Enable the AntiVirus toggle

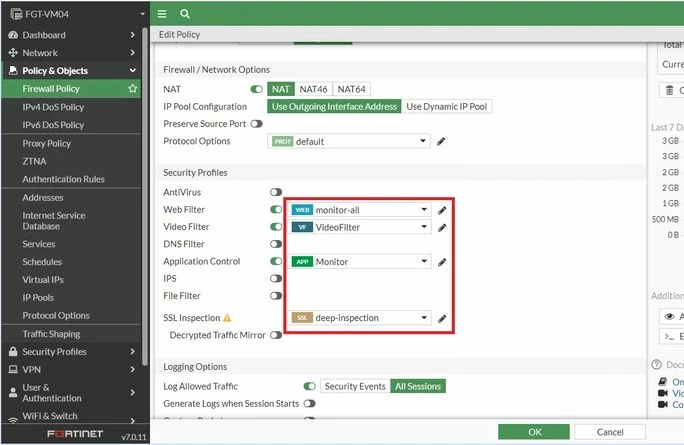[x=276, y=192]
